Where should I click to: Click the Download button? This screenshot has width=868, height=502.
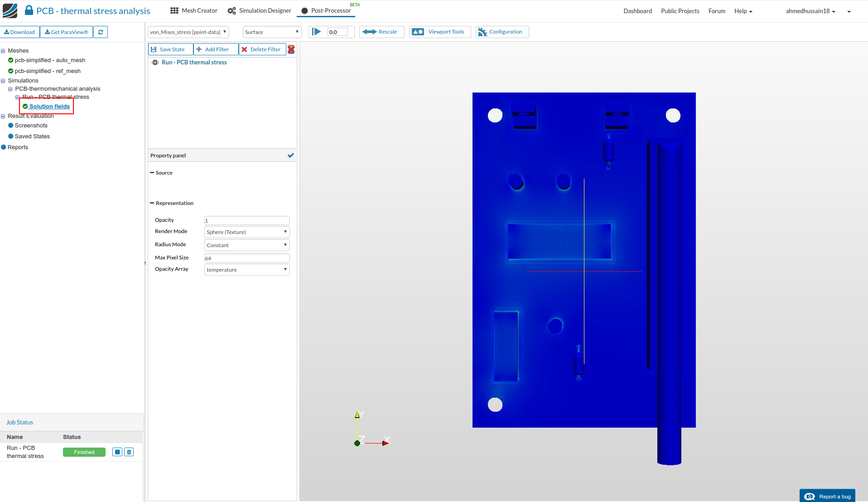20,32
